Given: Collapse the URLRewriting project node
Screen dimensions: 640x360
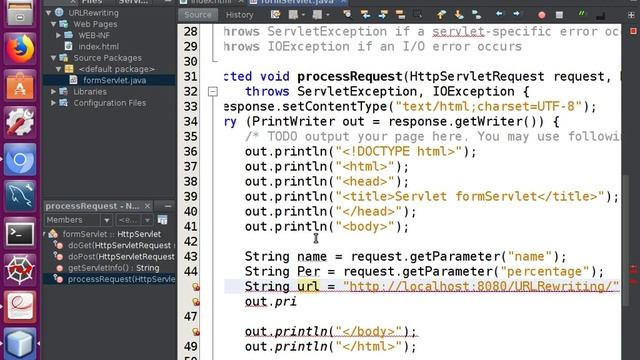Looking at the screenshot, I should [49, 13].
